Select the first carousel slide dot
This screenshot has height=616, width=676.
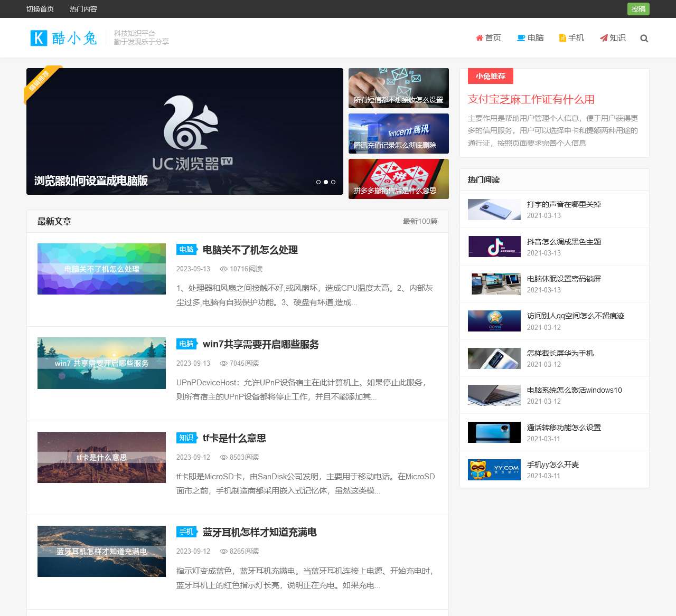coord(318,182)
